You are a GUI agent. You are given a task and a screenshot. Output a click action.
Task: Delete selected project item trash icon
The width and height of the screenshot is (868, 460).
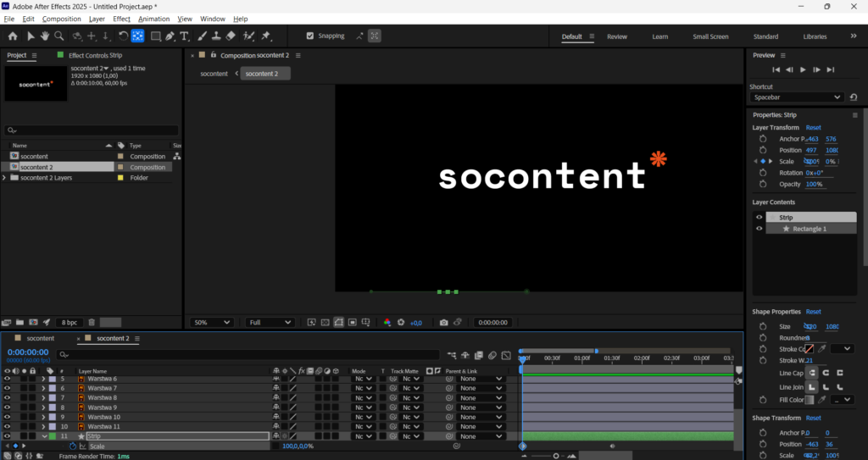[x=92, y=322]
